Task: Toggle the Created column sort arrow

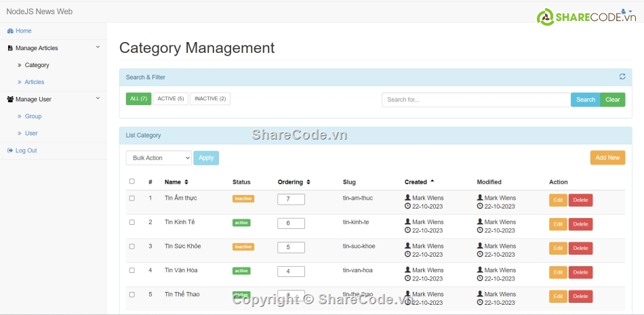Action: (x=432, y=182)
